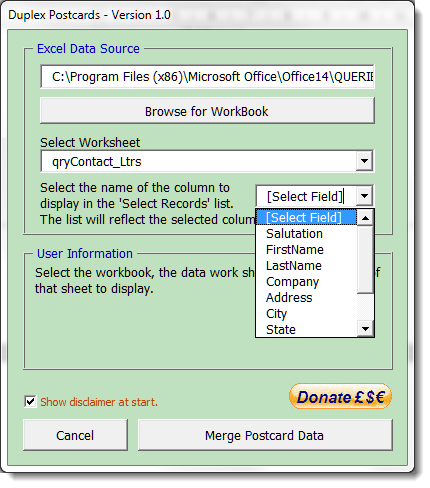Image resolution: width=430 pixels, height=488 pixels.
Task: Click the qryContact_Ltrs worksheet combo box
Action: tap(207, 161)
